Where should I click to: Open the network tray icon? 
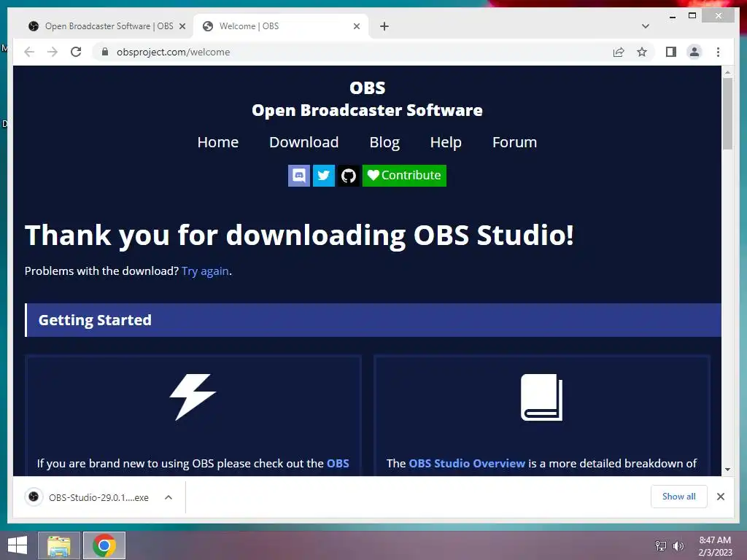pos(661,545)
